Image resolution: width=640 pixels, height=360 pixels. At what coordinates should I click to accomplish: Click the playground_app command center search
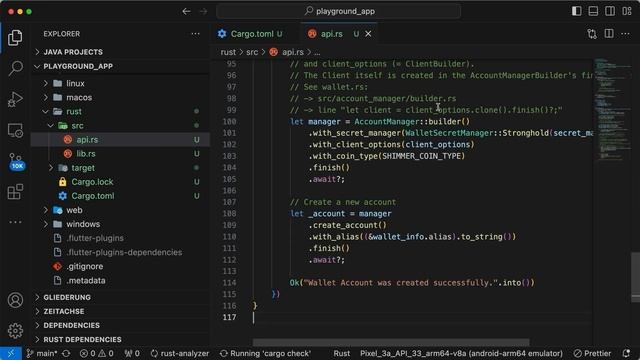click(339, 11)
